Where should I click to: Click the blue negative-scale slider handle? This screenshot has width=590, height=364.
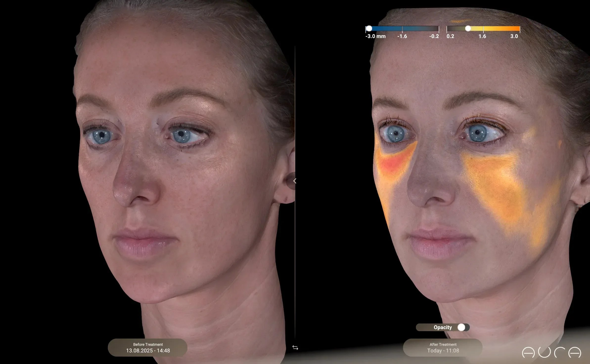point(369,29)
